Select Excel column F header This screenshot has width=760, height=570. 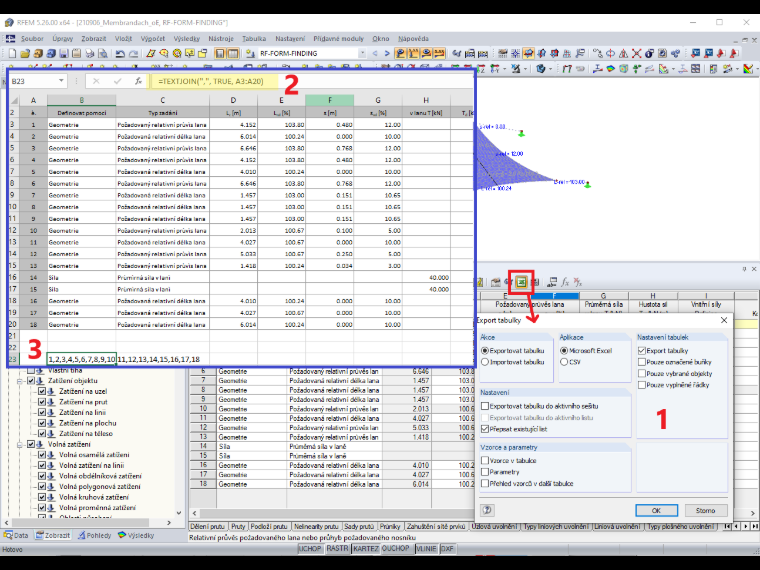(330, 100)
